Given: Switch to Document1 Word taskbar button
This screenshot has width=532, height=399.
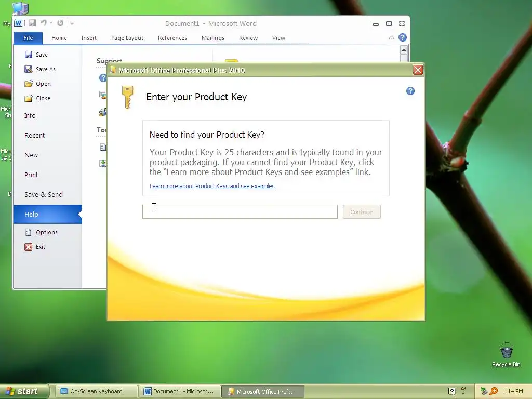Looking at the screenshot, I should coord(180,392).
